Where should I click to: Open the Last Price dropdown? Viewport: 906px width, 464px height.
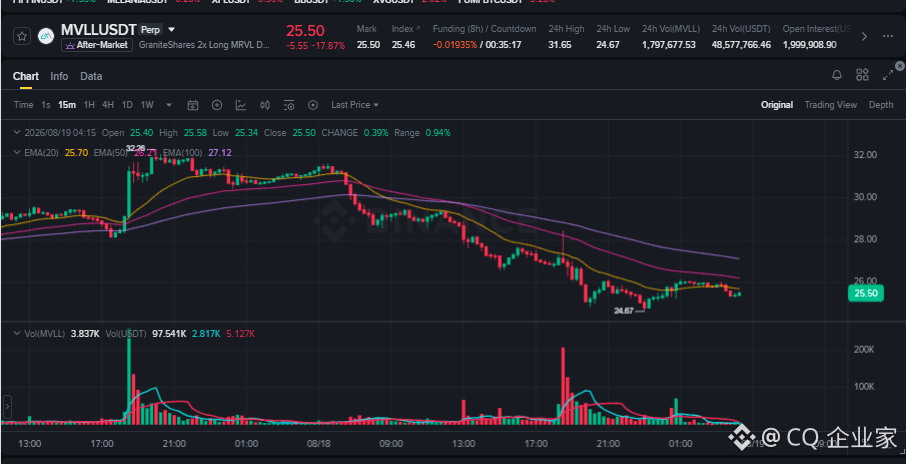coord(355,105)
